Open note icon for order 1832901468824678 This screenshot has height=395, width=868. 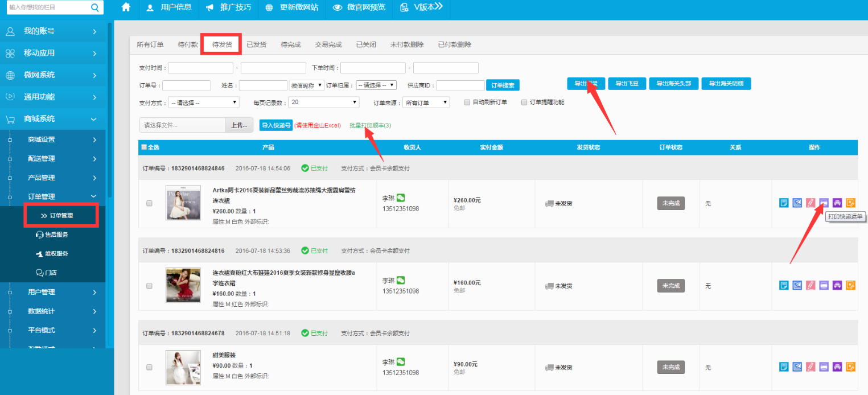click(x=784, y=367)
